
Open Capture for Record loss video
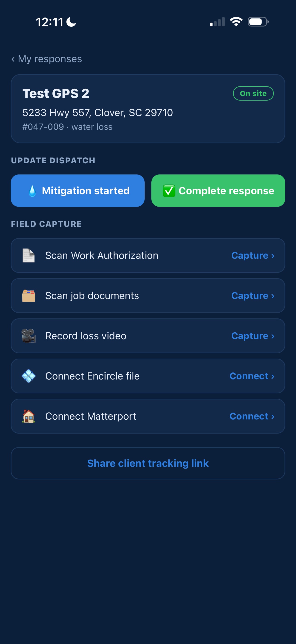point(253,336)
